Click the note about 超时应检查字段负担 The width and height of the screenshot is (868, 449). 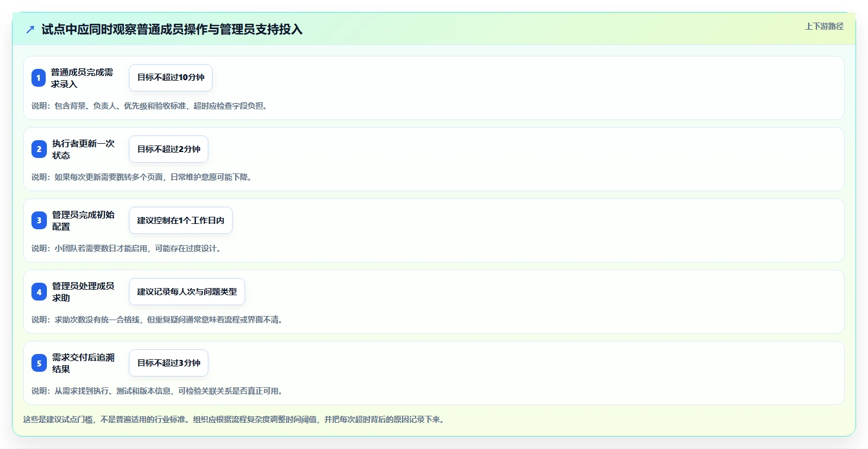pyautogui.click(x=150, y=106)
